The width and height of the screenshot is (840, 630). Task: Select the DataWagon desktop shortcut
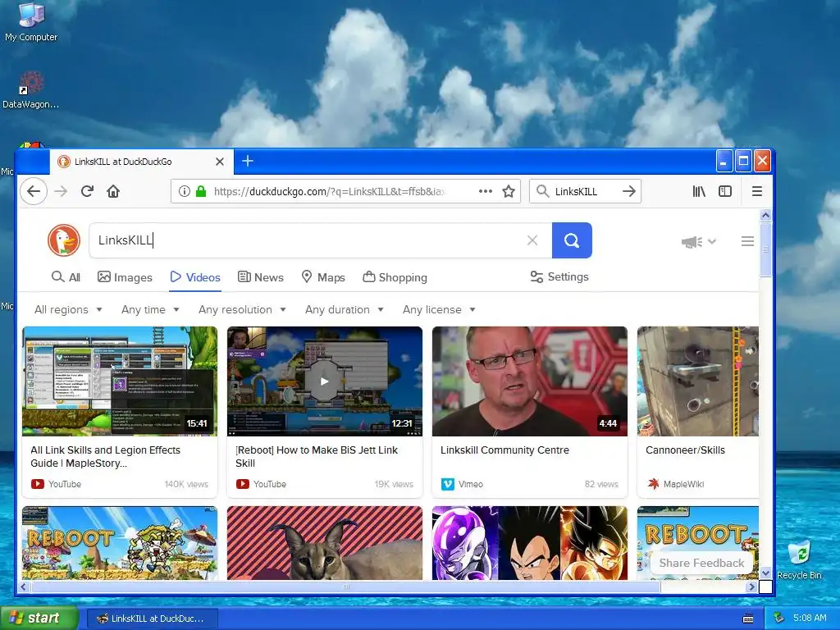click(x=31, y=90)
